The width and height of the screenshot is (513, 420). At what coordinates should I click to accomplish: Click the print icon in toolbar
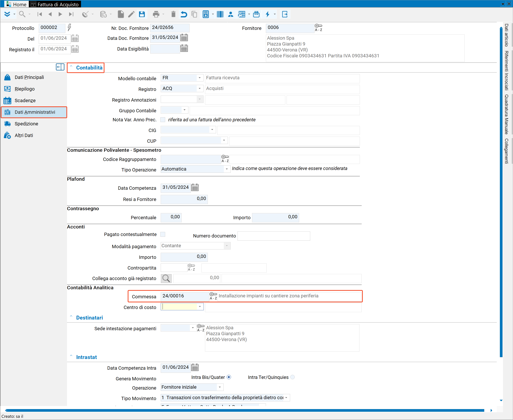(x=156, y=14)
